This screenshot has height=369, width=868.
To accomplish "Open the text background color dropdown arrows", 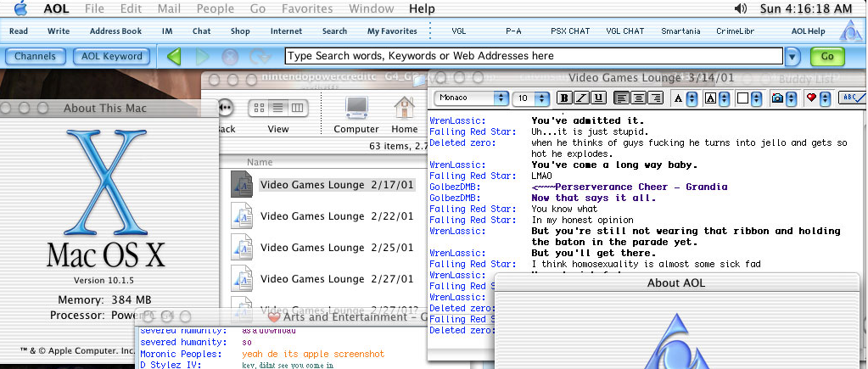I will point(725,98).
